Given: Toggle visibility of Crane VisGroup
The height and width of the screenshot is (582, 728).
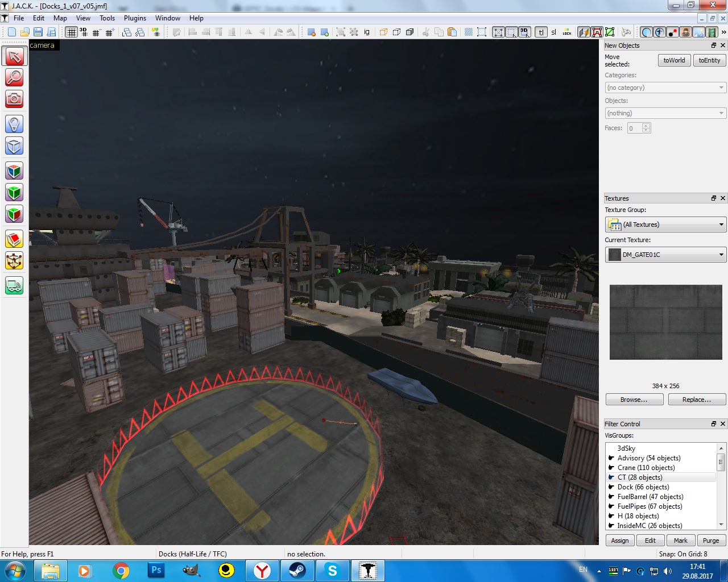Looking at the screenshot, I should tap(611, 468).
